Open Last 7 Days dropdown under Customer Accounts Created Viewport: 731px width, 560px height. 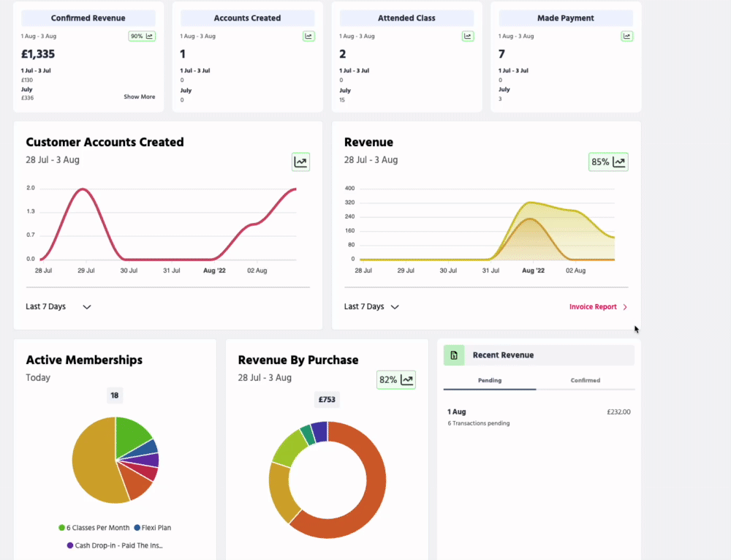(58, 307)
